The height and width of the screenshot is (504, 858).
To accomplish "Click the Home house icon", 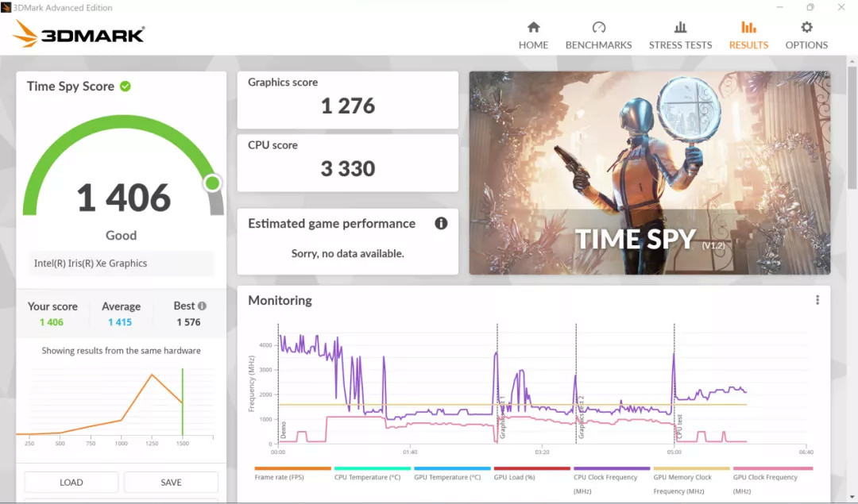I will click(534, 27).
